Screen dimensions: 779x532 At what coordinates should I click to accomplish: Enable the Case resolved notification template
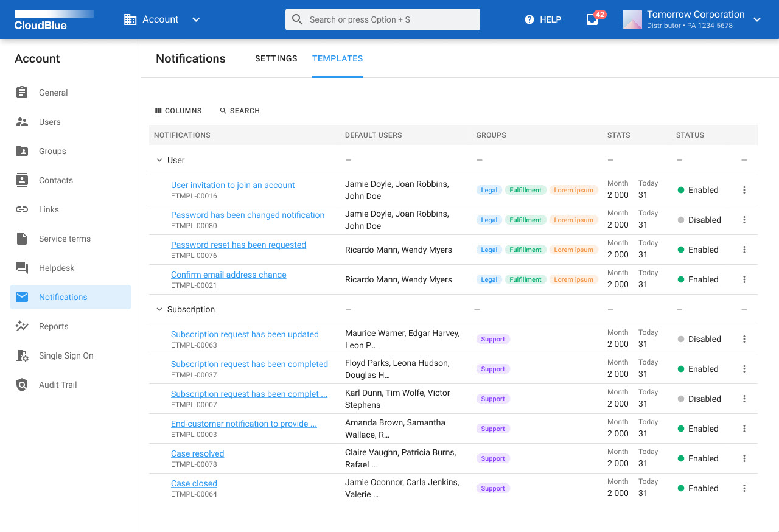[x=698, y=458]
